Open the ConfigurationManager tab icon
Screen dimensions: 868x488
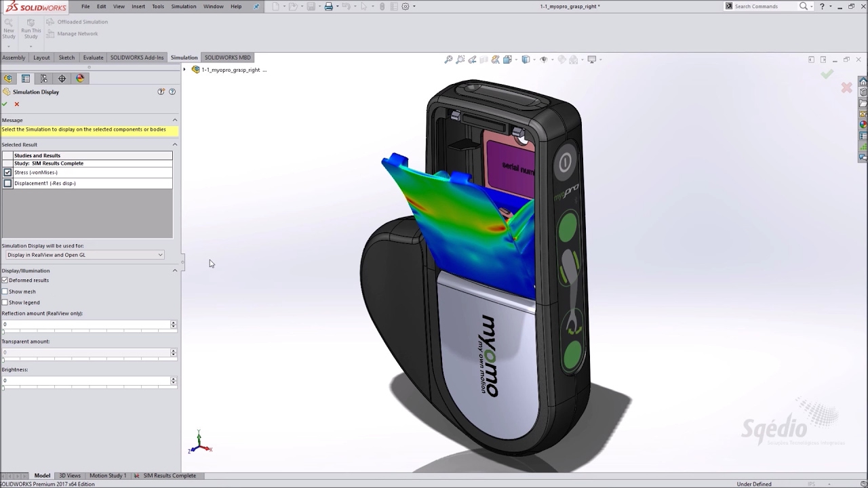(x=44, y=79)
